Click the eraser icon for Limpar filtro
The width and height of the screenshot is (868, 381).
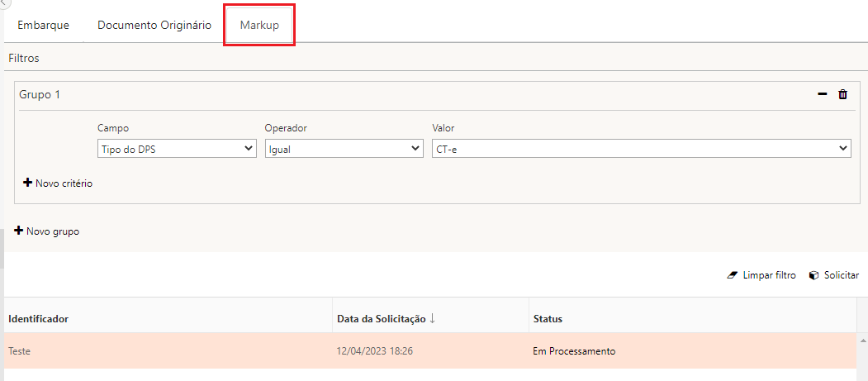[x=731, y=275]
